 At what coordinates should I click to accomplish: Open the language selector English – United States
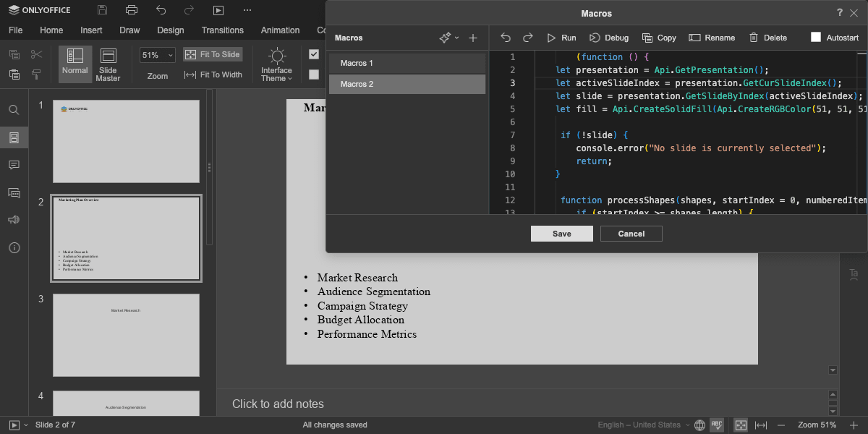[643, 425]
